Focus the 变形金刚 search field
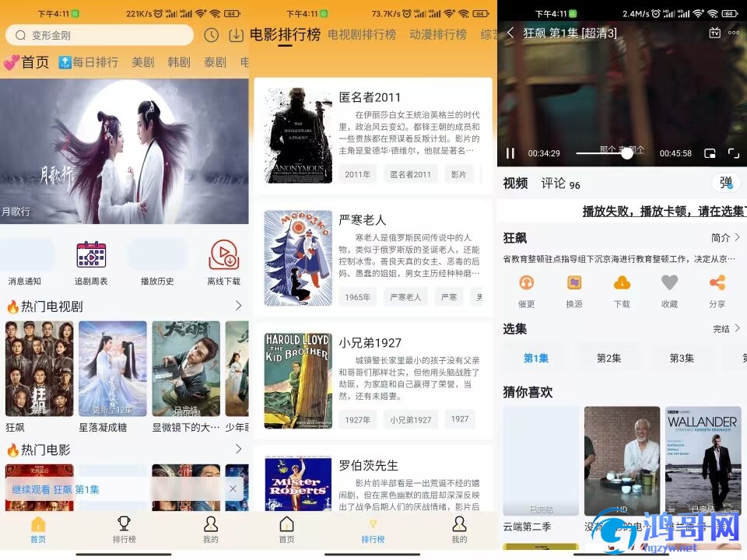Image resolution: width=747 pixels, height=560 pixels. point(100,35)
